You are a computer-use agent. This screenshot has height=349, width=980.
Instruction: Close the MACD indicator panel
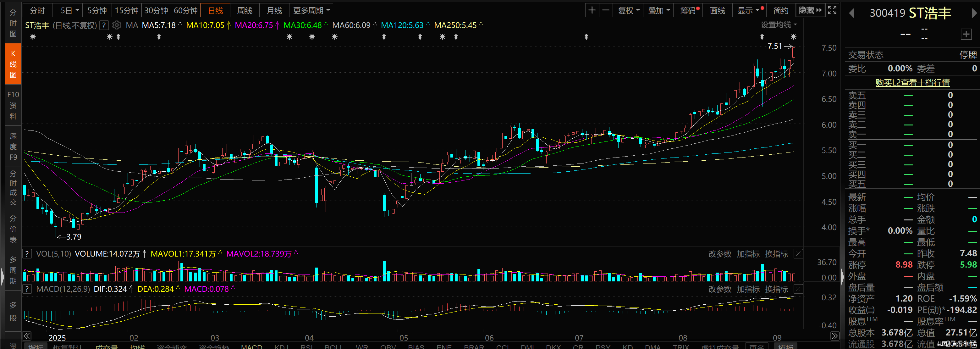point(798,289)
